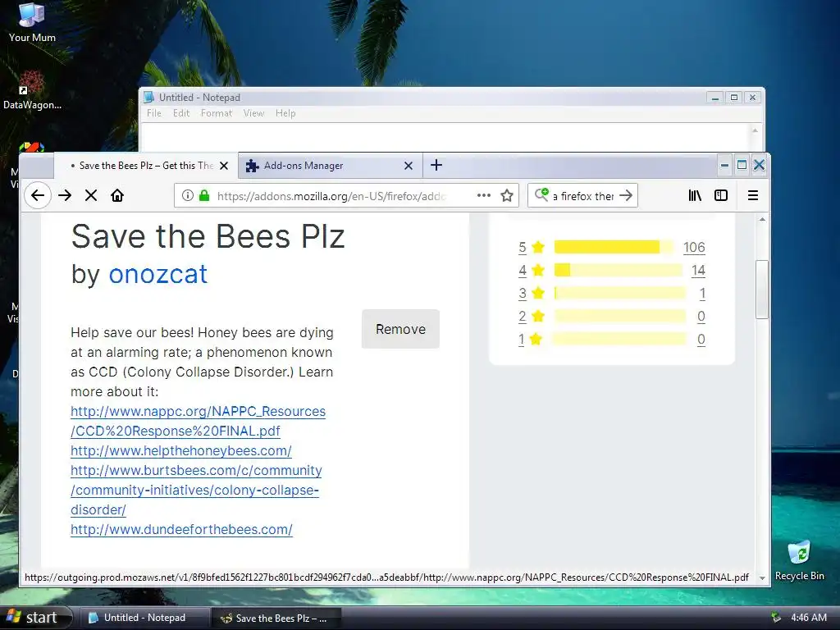This screenshot has height=630, width=840.
Task: Click Save the Bees Plz taskbar button
Action: [x=275, y=618]
